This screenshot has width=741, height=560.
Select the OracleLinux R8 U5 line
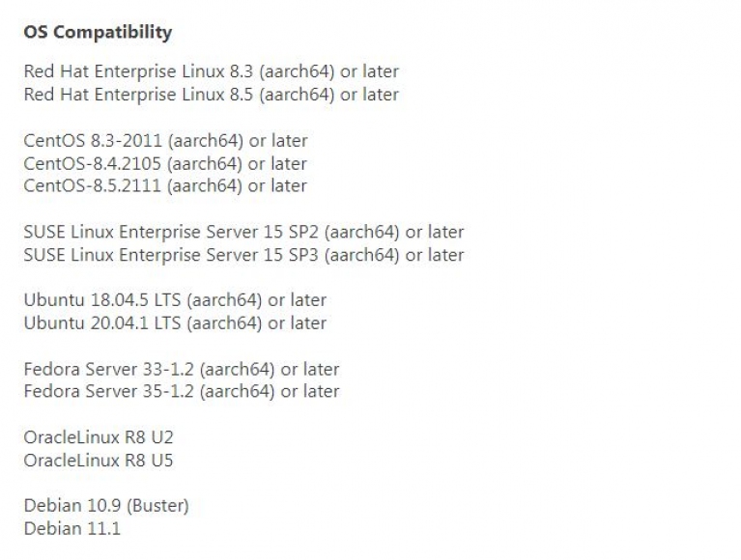pyautogui.click(x=99, y=461)
